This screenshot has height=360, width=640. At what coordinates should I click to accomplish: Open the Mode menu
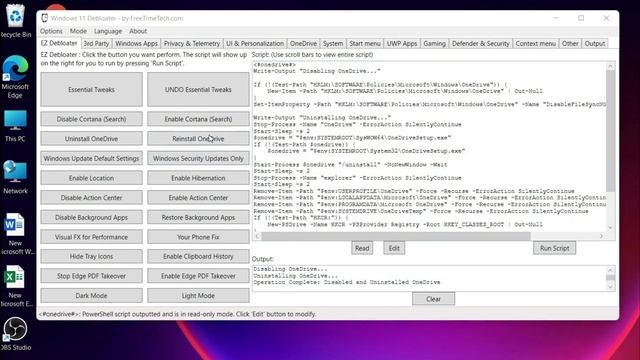pyautogui.click(x=78, y=31)
